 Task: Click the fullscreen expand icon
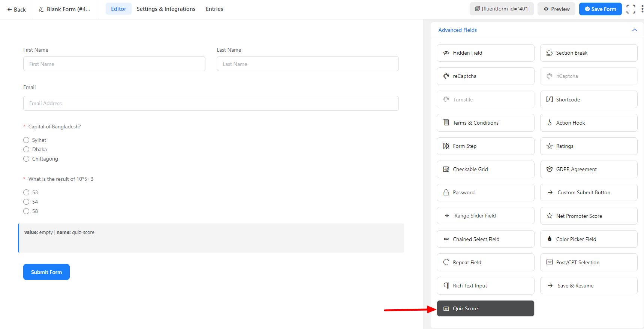631,9
